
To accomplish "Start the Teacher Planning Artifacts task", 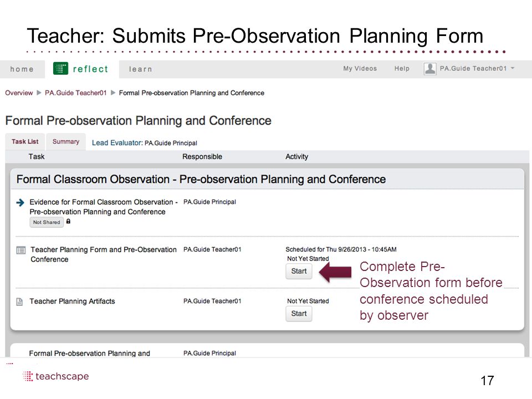I will coord(299,314).
